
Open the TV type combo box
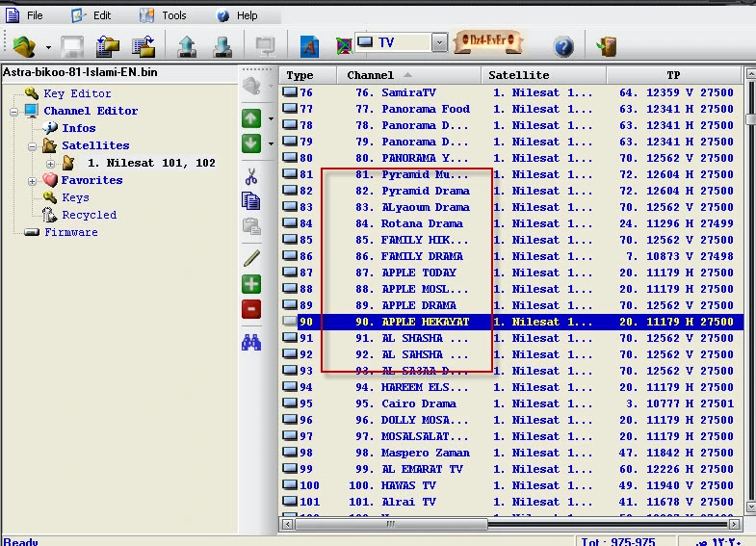coord(402,42)
